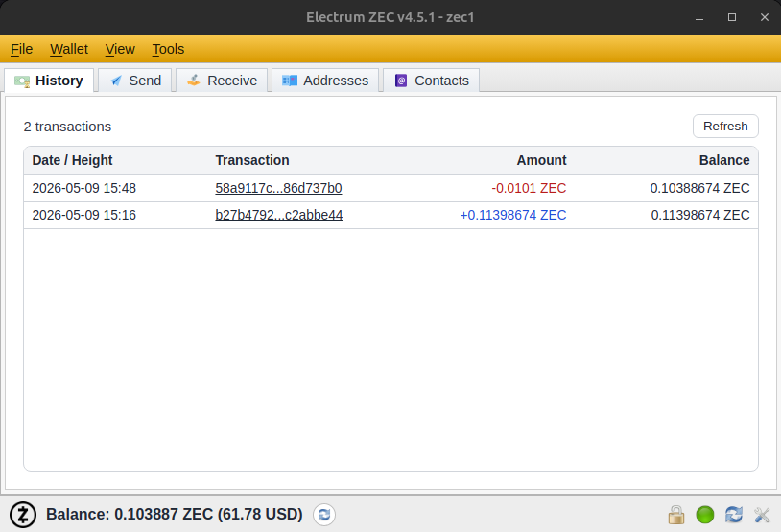Open preferences via wrench tools icon
Screen dimensions: 781x532
click(762, 515)
